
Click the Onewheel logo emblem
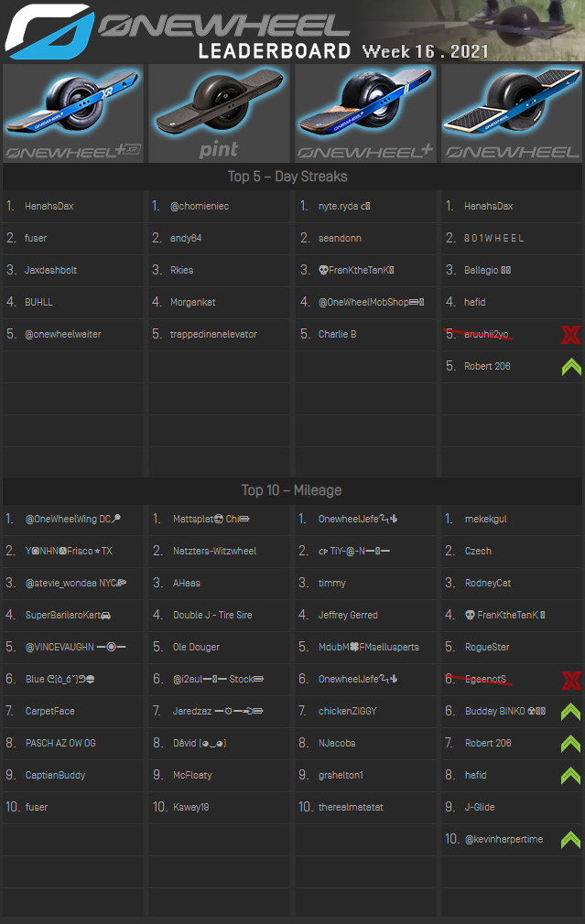[48, 32]
